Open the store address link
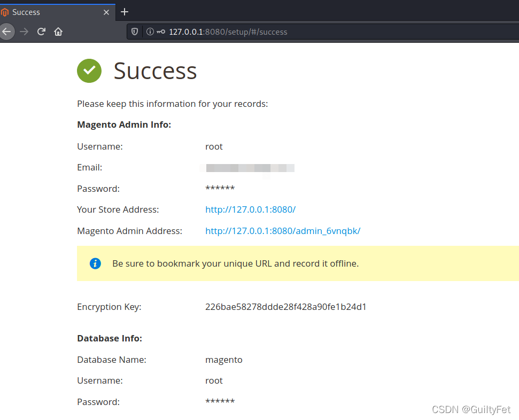This screenshot has height=420, width=519. click(x=250, y=209)
